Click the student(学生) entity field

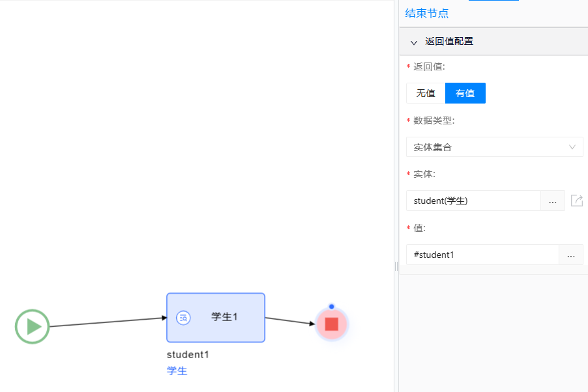click(474, 201)
